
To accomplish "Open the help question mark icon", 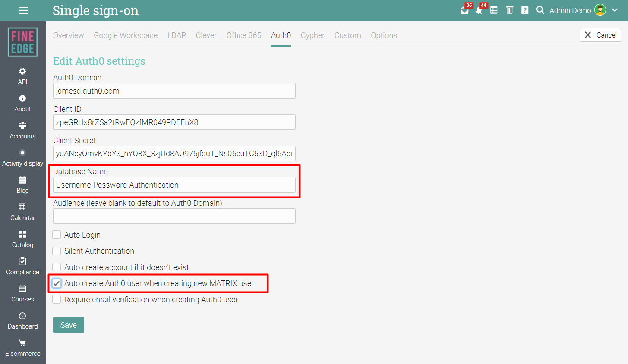I will click(525, 10).
